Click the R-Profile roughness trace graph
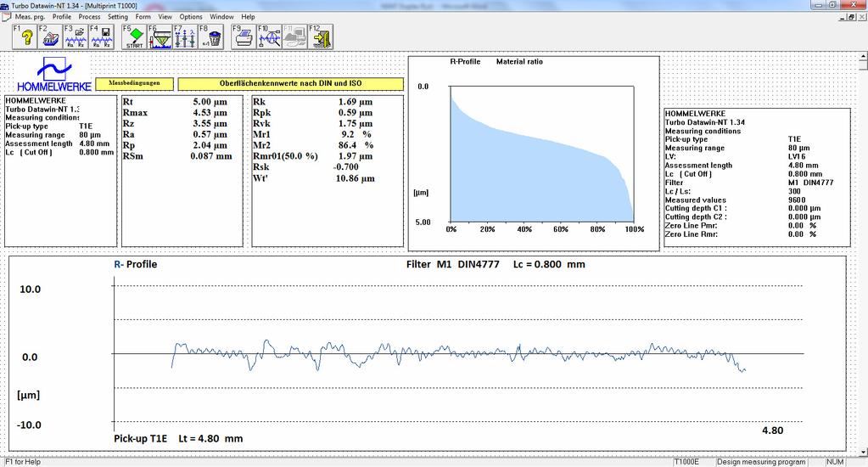 [x=458, y=355]
